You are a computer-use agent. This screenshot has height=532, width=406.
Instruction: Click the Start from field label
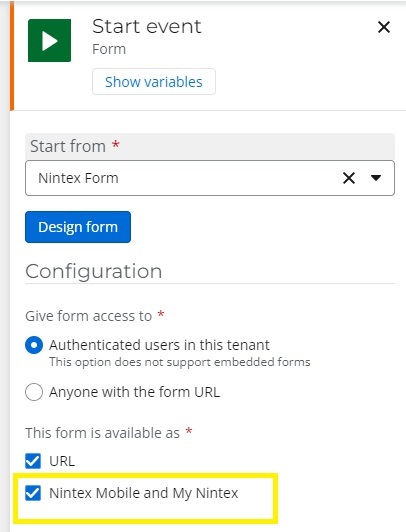pos(68,147)
